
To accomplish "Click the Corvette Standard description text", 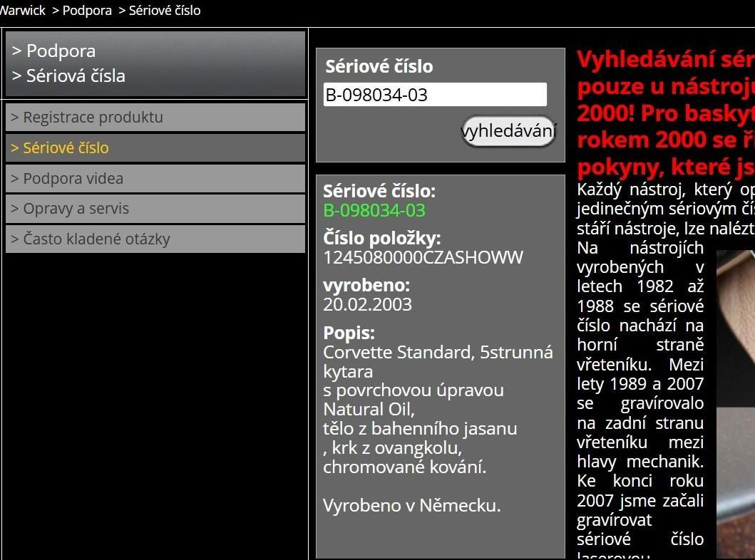I will pyautogui.click(x=438, y=353).
